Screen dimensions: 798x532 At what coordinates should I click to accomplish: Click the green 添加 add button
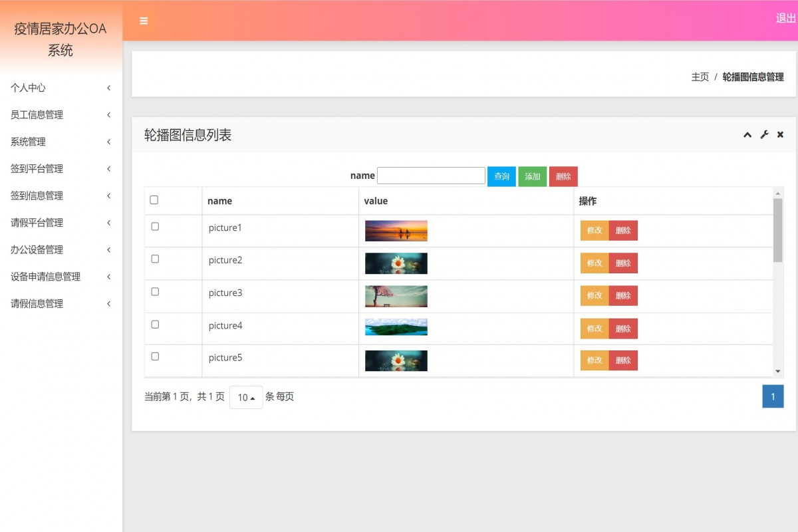pos(532,176)
